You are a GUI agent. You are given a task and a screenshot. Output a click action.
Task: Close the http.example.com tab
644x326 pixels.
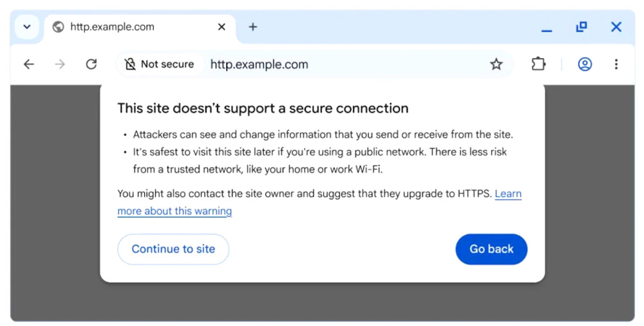pos(222,27)
